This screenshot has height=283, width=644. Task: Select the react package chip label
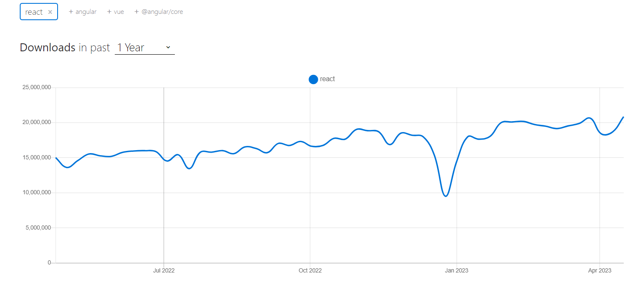[34, 12]
